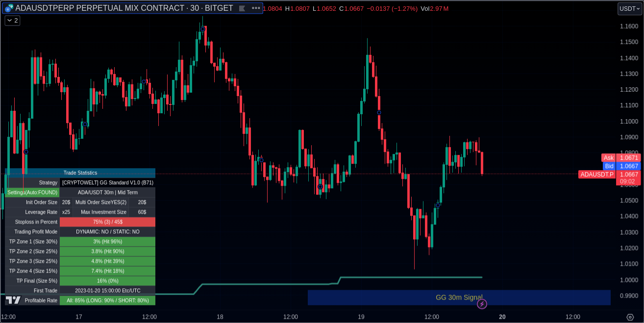This screenshot has width=644, height=323.
Task: Click the 20 date label on time axis
Action: point(502,317)
